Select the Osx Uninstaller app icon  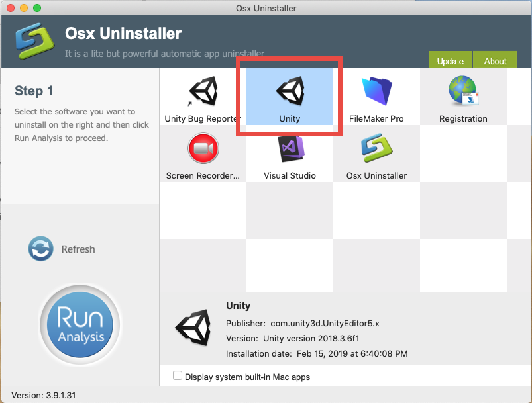376,149
